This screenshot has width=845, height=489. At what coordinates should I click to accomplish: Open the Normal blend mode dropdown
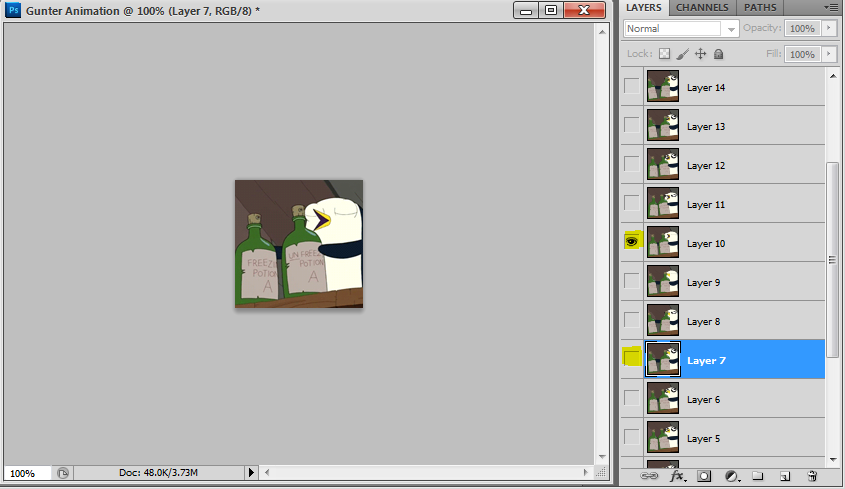click(x=680, y=29)
